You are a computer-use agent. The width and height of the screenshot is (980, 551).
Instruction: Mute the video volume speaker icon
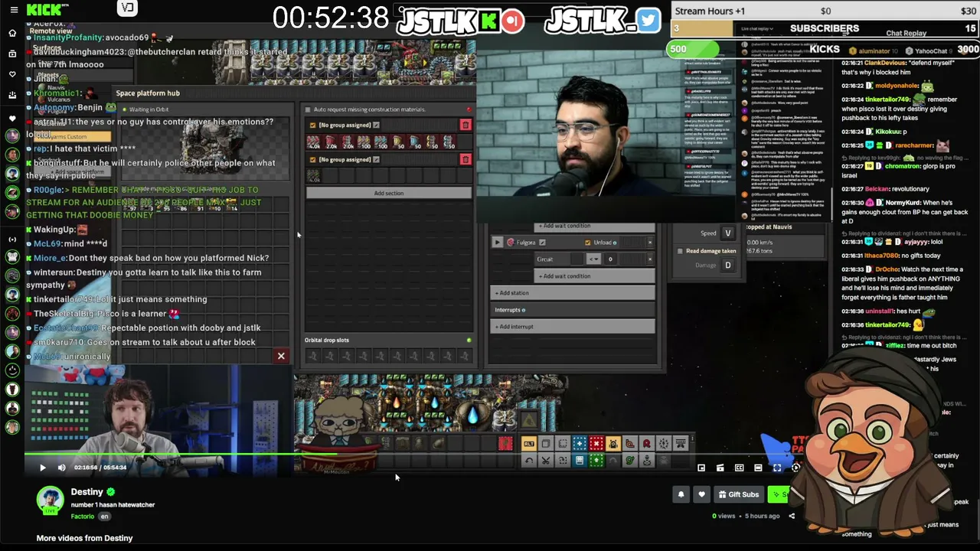[x=62, y=468]
